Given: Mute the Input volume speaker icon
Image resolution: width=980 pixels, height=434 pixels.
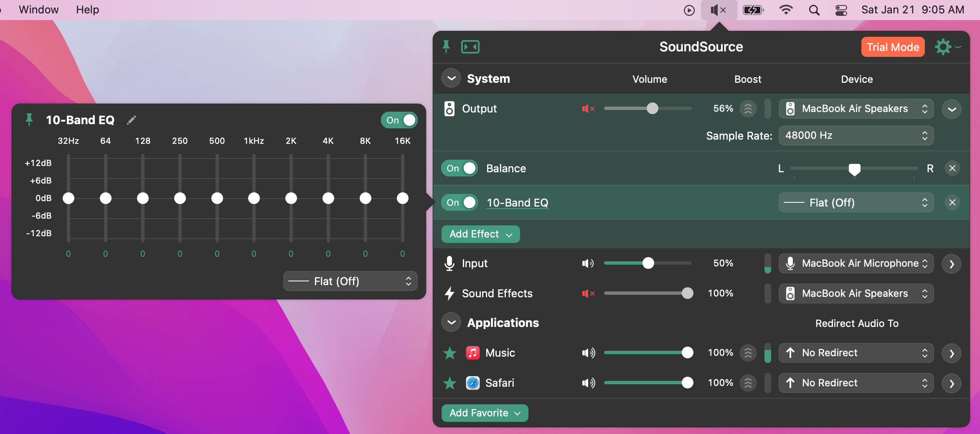Looking at the screenshot, I should click(588, 263).
